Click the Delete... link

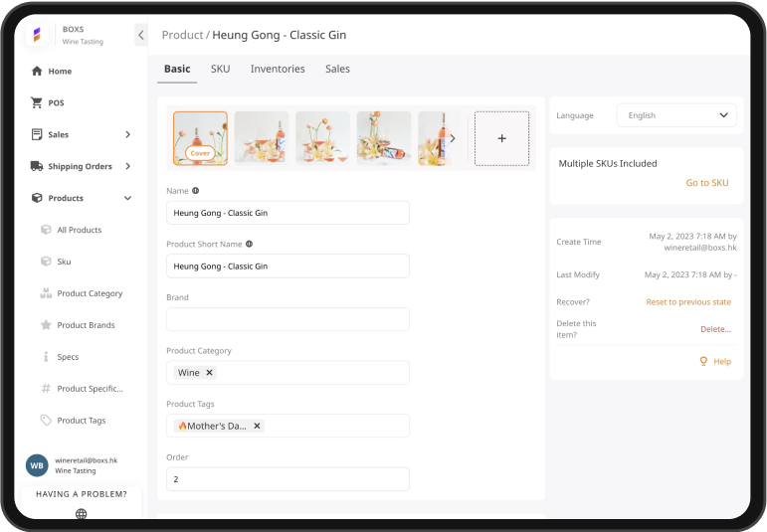tap(715, 329)
